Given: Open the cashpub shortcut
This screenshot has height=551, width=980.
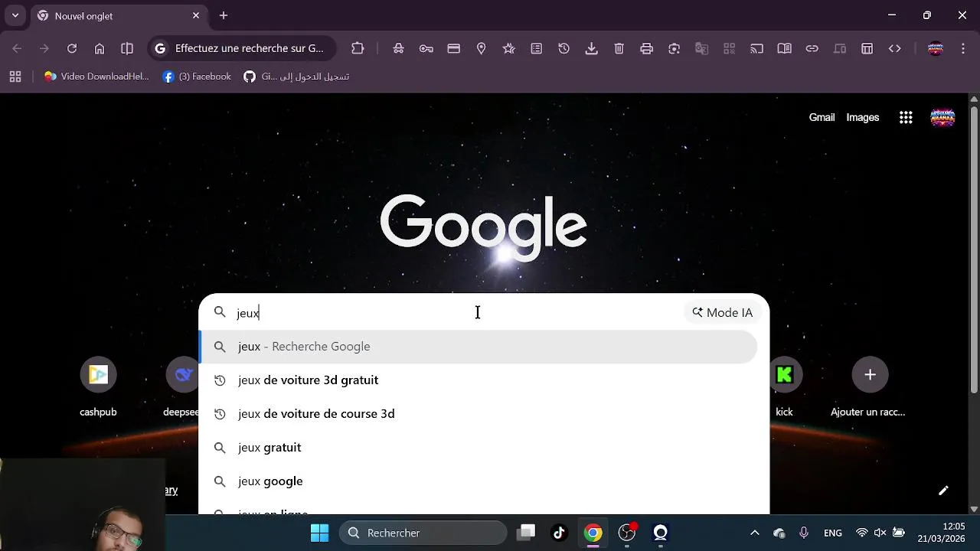Looking at the screenshot, I should point(98,386).
